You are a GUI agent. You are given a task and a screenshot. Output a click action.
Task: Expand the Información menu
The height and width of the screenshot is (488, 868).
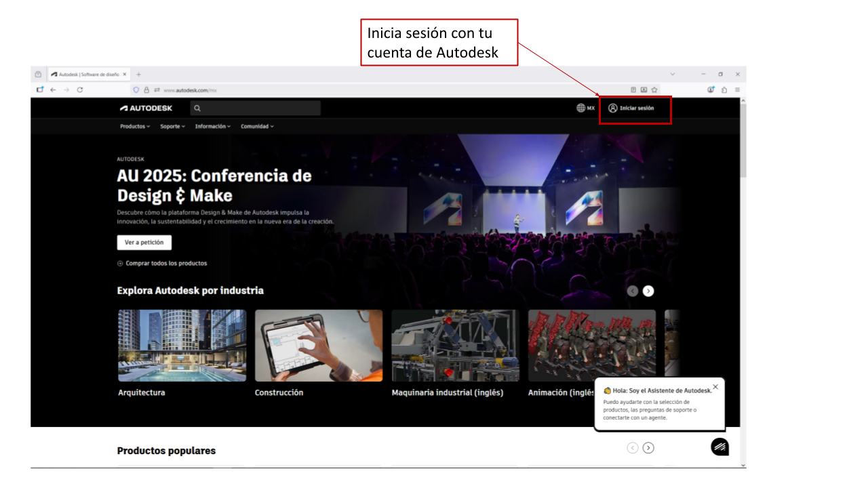click(x=213, y=127)
